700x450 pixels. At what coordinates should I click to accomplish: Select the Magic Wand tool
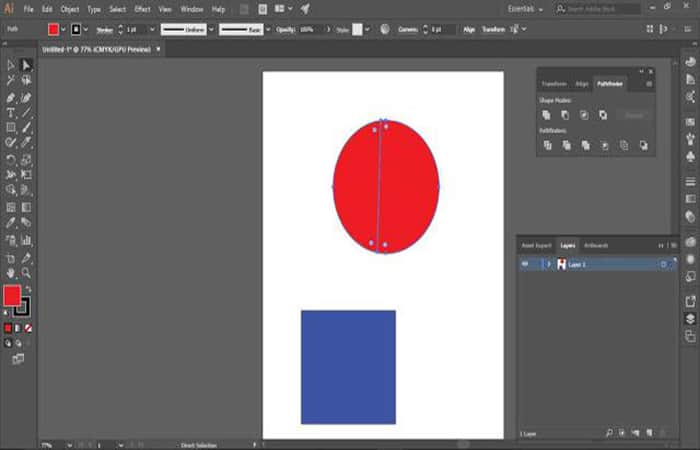(11, 81)
